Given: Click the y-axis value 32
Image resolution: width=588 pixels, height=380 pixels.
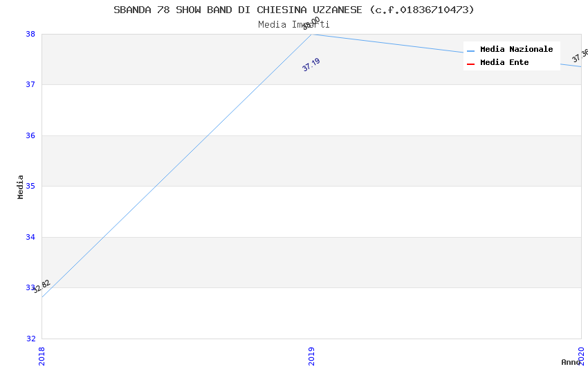Looking at the screenshot, I should 30,339.
